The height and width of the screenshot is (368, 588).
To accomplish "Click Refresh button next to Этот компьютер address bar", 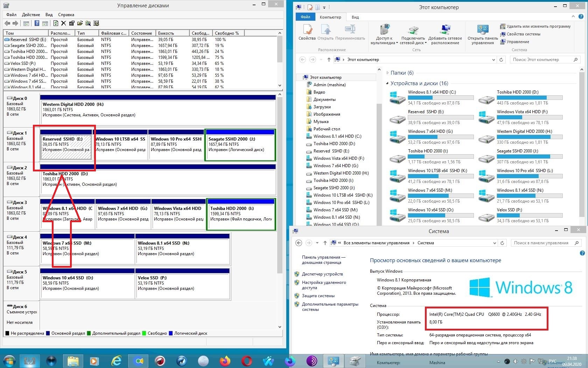I will (x=501, y=60).
